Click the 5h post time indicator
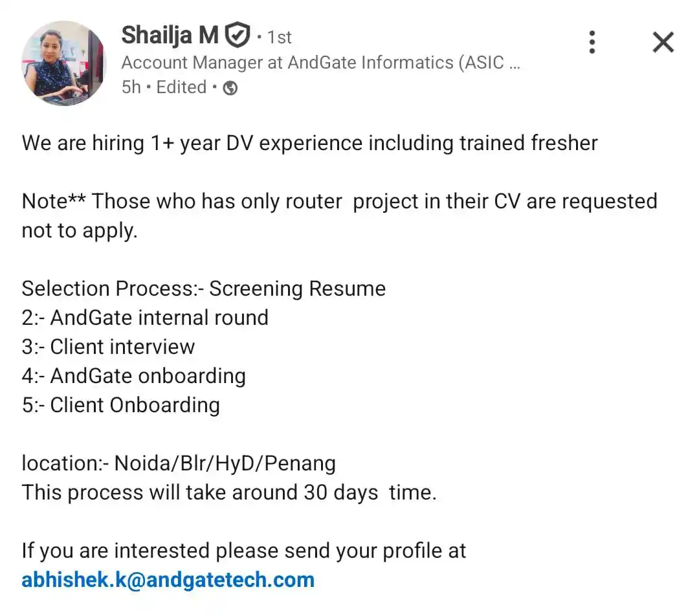 click(x=131, y=87)
